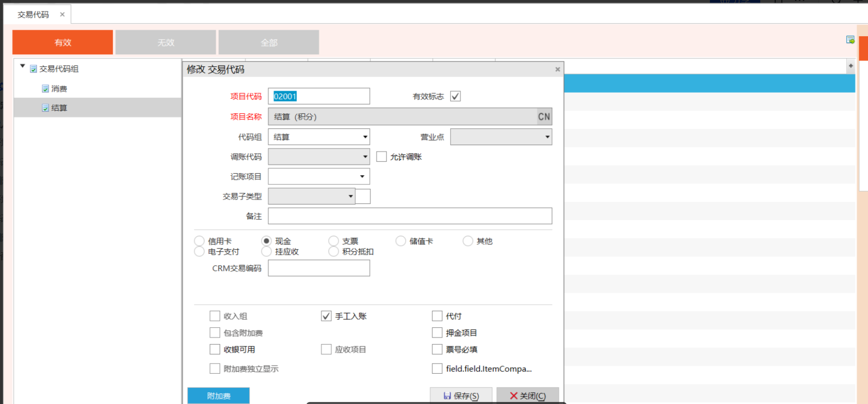
Task: Click the 交易代码组 tree node icon
Action: pyautogui.click(x=33, y=69)
